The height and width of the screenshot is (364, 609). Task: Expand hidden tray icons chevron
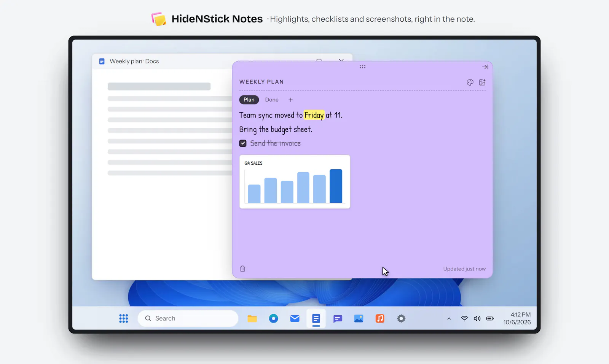coord(449,319)
